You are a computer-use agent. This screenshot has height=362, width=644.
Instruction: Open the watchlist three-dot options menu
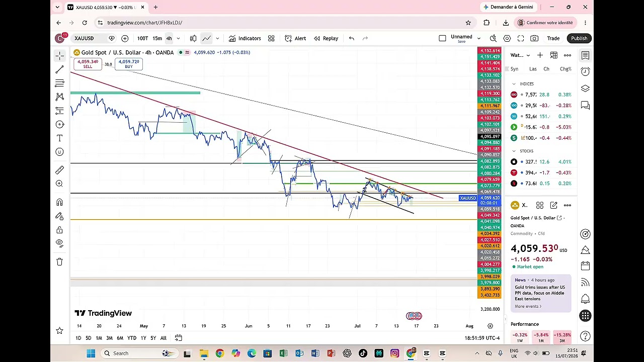coord(568,55)
